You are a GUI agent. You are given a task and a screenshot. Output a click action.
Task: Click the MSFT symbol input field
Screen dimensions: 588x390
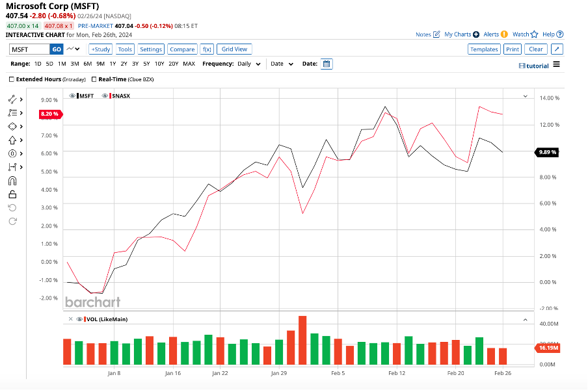point(30,49)
